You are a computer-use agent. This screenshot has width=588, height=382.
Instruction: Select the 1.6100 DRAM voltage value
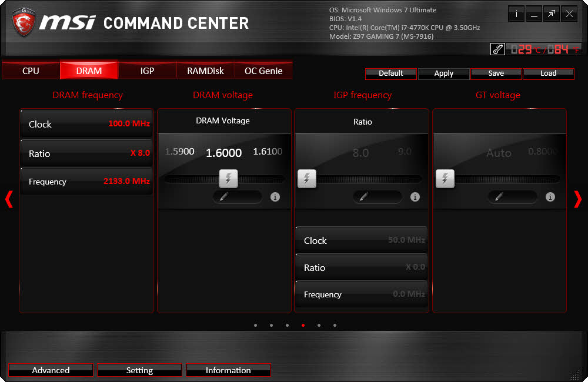[x=268, y=152]
